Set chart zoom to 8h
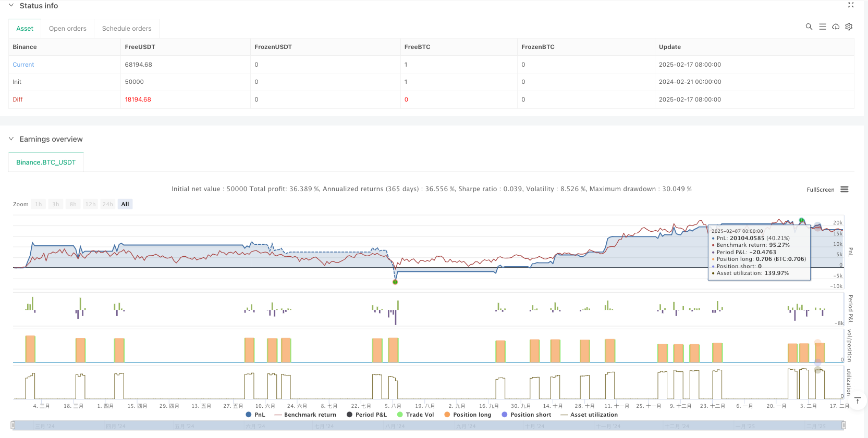This screenshot has width=868, height=438. (73, 204)
